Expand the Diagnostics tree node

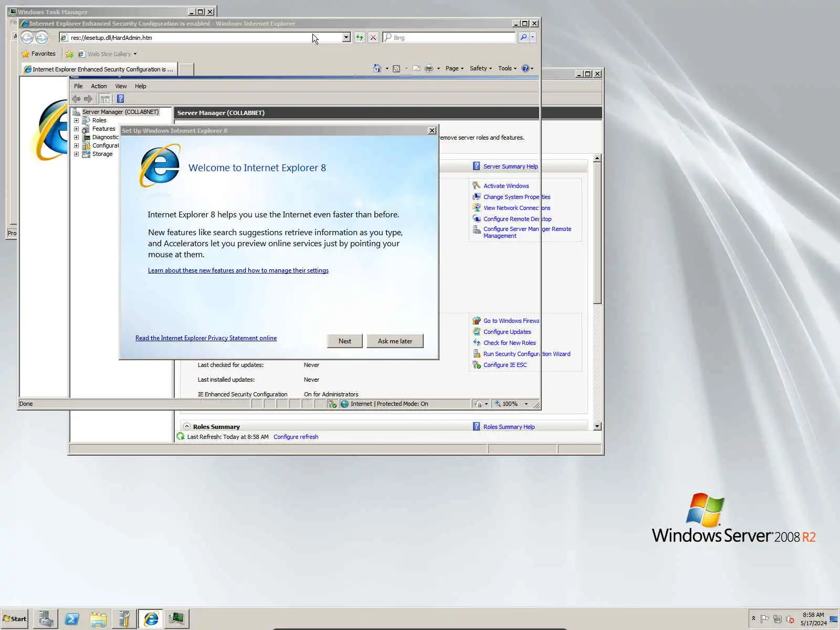coord(76,137)
